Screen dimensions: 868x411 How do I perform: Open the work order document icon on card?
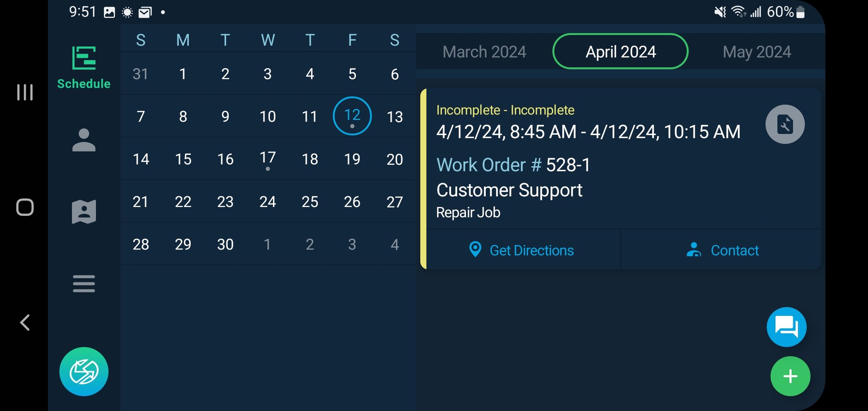coord(785,124)
